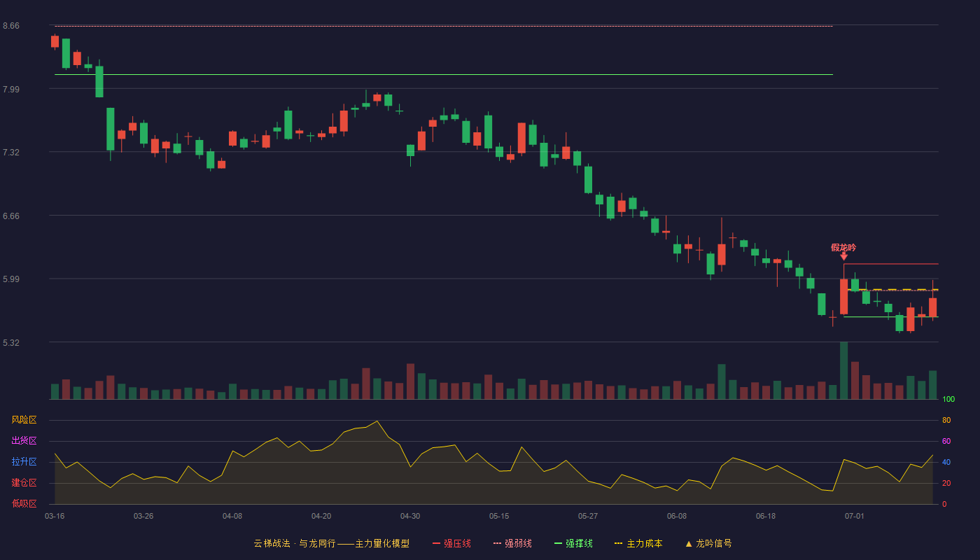Click the 8.66 price axis label
Screen dimensions: 980x560
(11, 26)
